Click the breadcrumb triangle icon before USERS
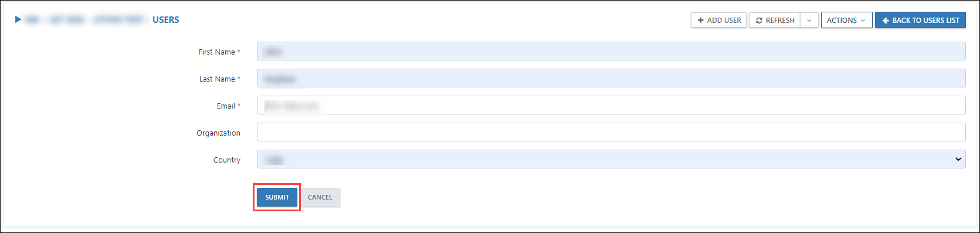This screenshot has width=980, height=233. point(18,19)
